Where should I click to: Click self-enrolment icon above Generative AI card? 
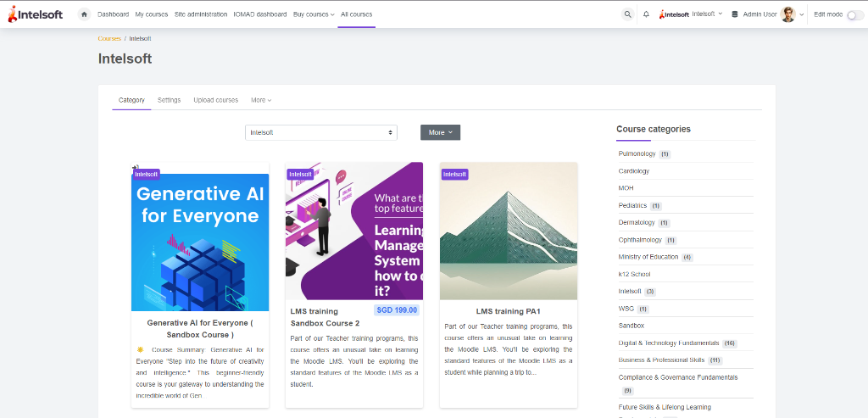[x=135, y=167]
